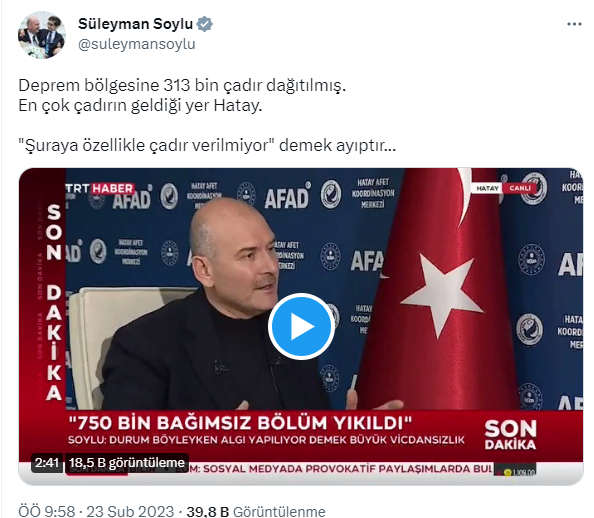Play the embedded TRT Haber video

pos(301,326)
